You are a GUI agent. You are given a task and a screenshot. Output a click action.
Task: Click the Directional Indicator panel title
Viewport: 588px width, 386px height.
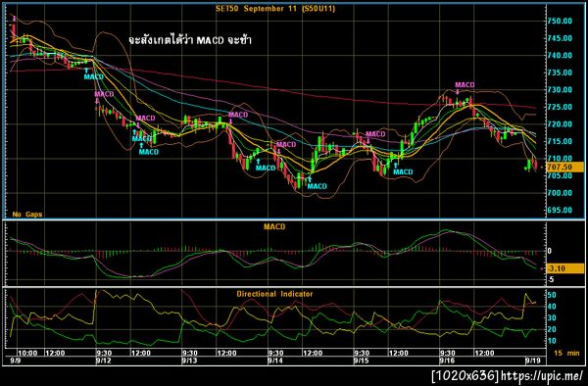click(x=274, y=294)
